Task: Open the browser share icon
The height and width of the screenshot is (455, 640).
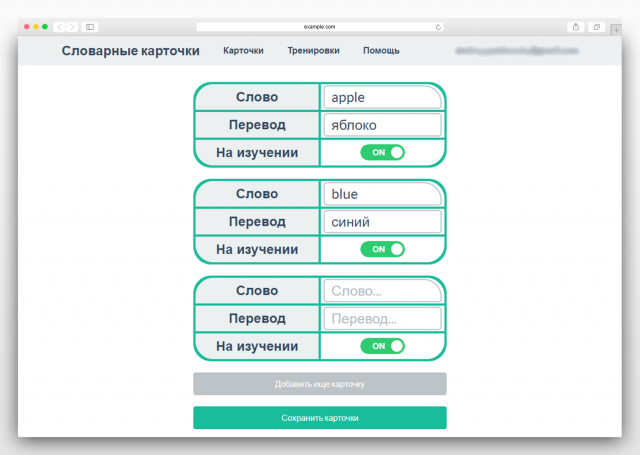Action: (x=576, y=27)
